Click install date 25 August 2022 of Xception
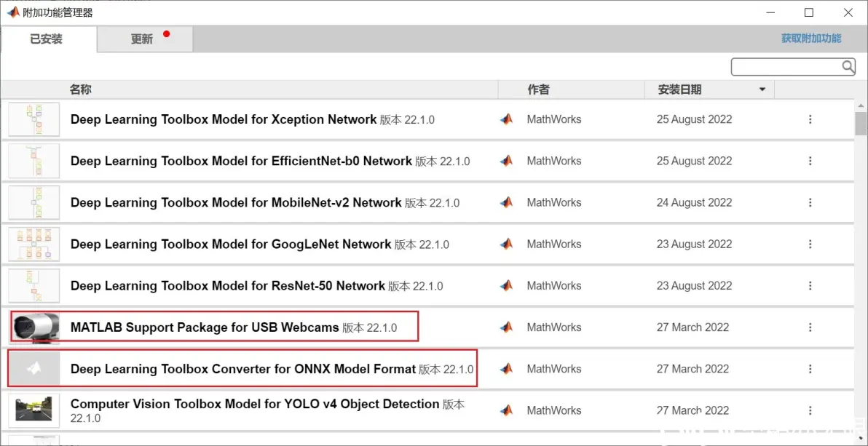 click(x=694, y=119)
